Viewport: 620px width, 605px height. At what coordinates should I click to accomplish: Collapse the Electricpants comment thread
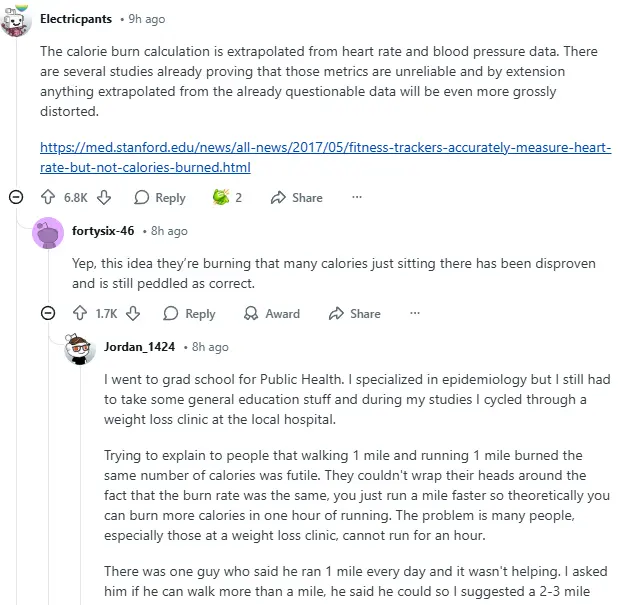click(15, 198)
